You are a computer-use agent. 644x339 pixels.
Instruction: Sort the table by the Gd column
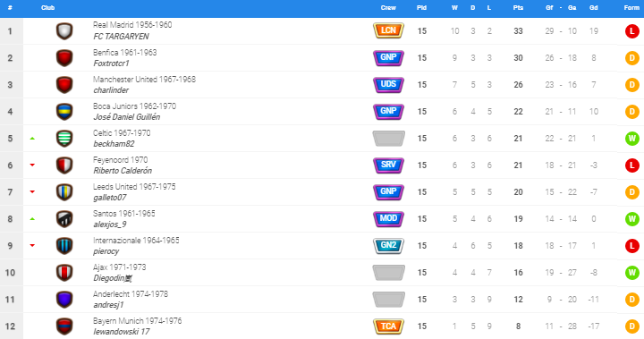pyautogui.click(x=594, y=8)
